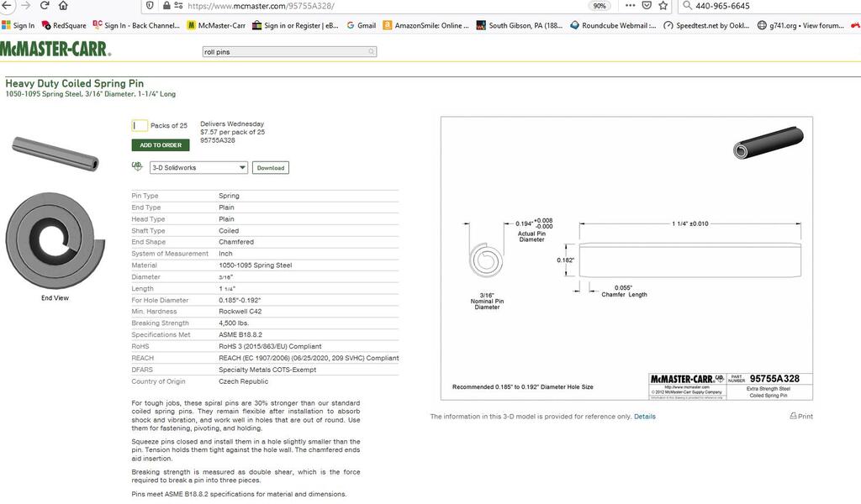The image size is (861, 504).
Task: Open the RedSquare bookmark
Action: [x=64, y=25]
